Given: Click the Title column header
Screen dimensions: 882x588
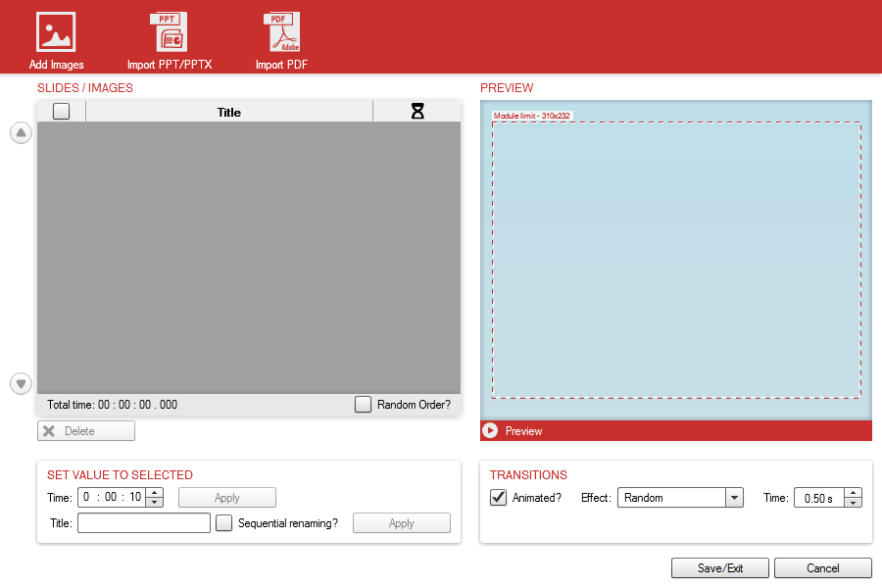Looking at the screenshot, I should (229, 112).
